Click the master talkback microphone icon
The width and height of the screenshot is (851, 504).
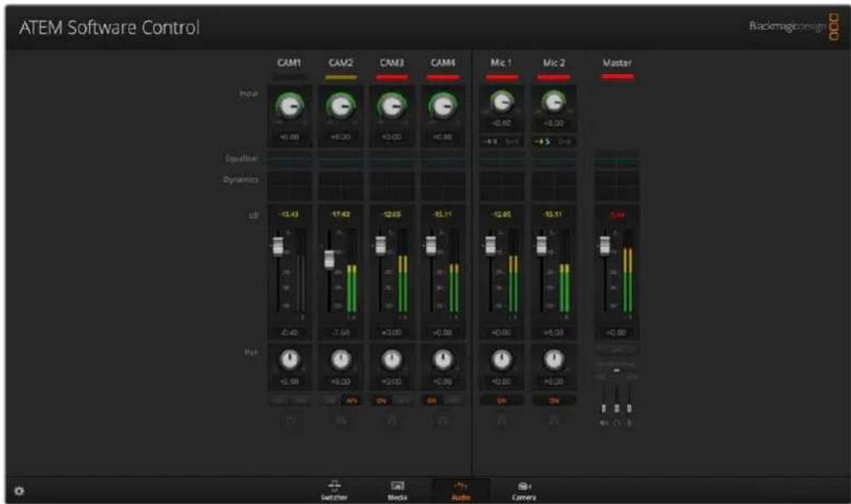tap(629, 422)
